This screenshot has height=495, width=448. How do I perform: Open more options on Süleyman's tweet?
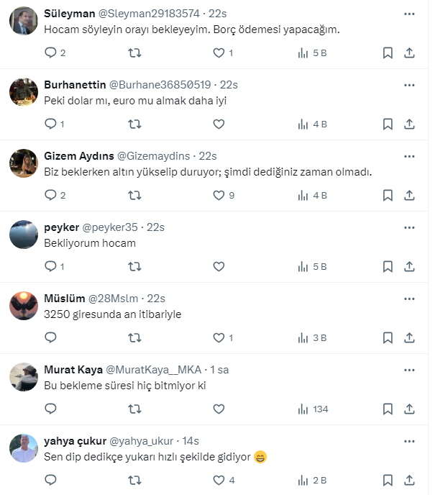(409, 14)
